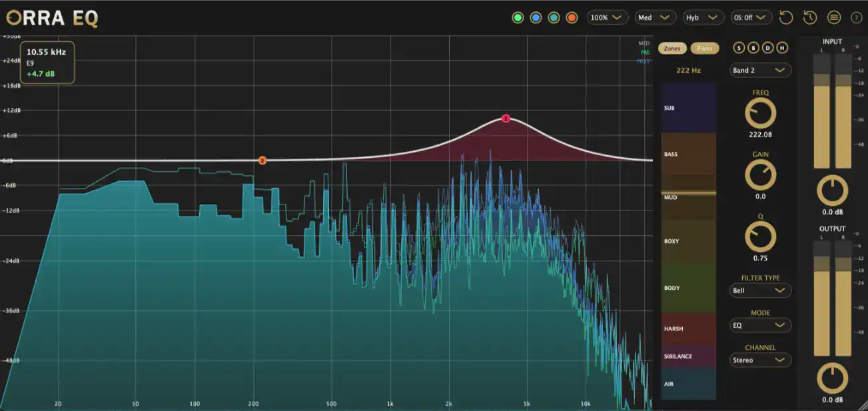This screenshot has height=411, width=868.
Task: Click the BOXY frequency zone
Action: pos(689,241)
